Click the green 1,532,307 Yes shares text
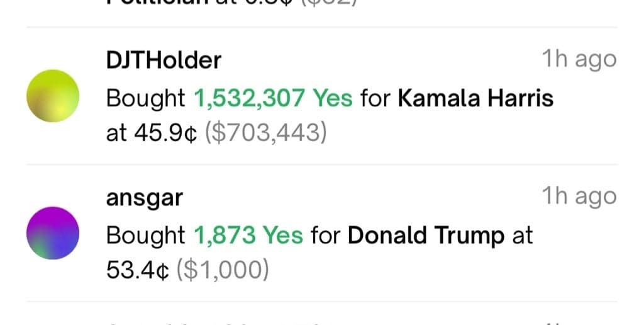The image size is (644, 325). 274,98
